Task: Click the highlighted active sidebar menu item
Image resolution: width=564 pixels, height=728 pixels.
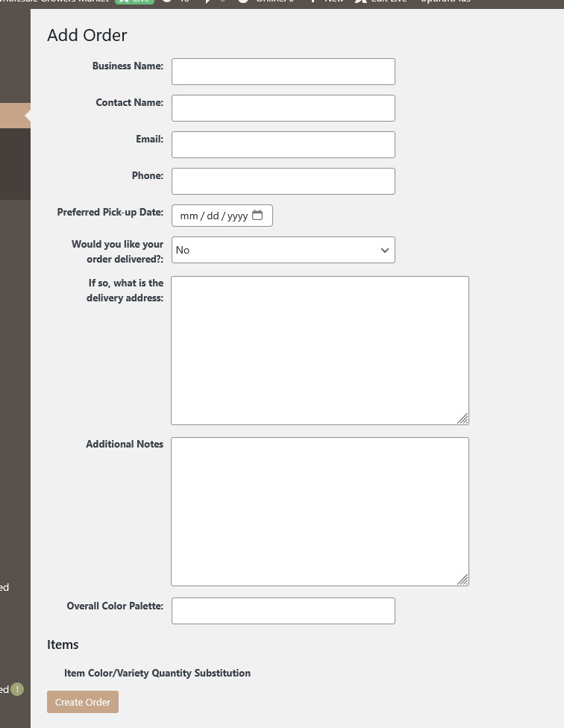Action: [x=13, y=116]
